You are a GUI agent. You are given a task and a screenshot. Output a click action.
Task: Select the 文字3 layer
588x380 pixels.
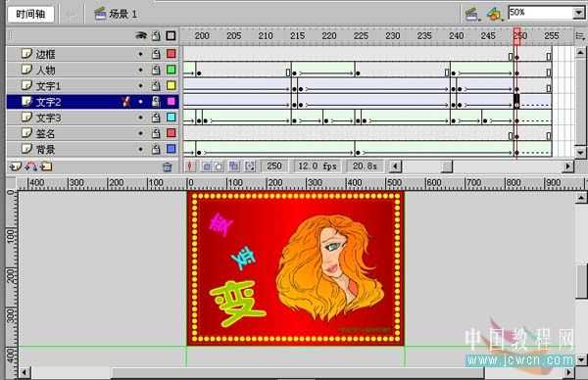92,118
